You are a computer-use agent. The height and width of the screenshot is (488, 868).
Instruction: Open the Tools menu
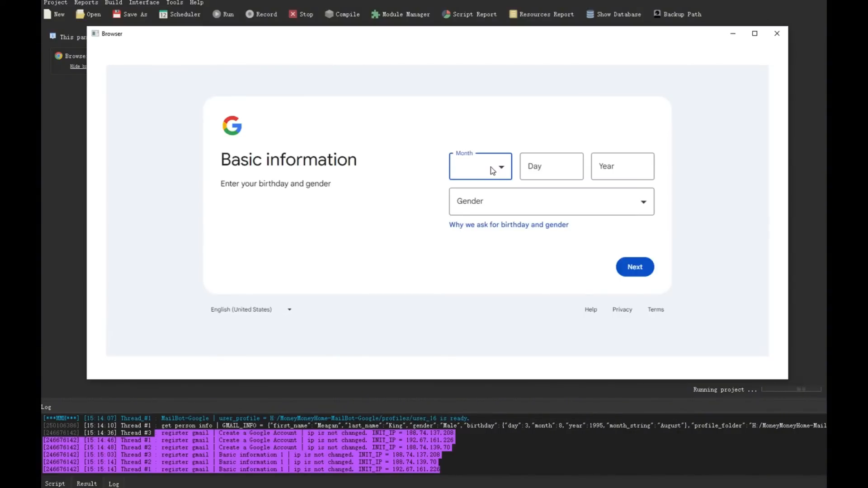tap(175, 3)
